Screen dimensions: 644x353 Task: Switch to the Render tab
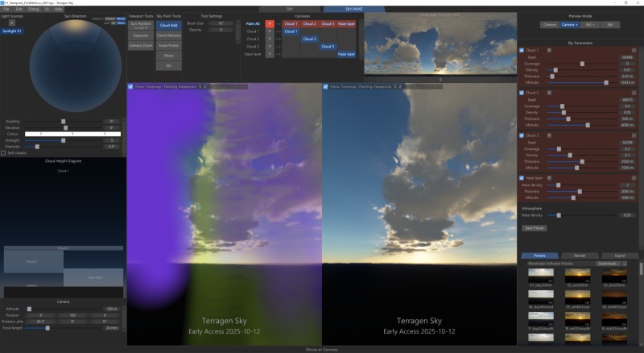point(580,255)
